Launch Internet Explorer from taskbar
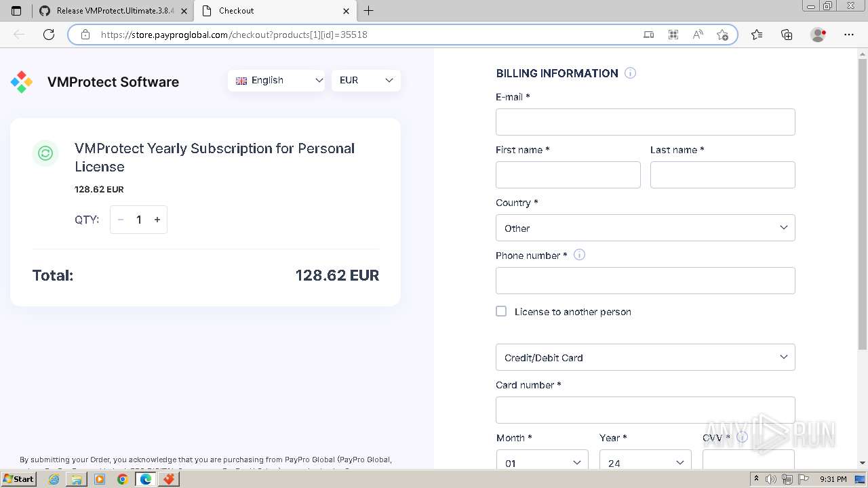This screenshot has height=488, width=868. (54, 479)
